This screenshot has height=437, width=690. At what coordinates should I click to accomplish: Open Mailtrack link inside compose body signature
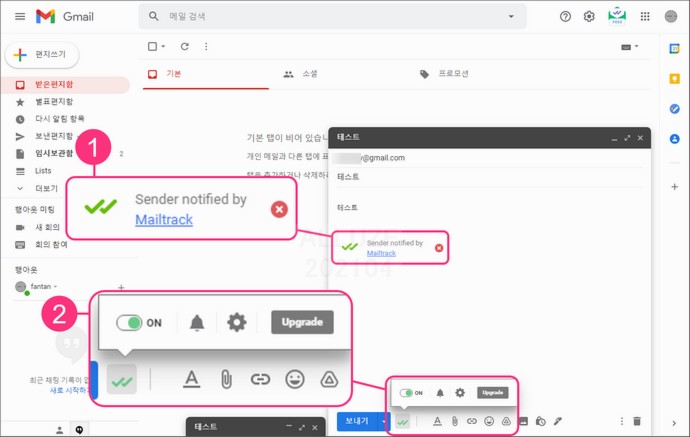(381, 253)
